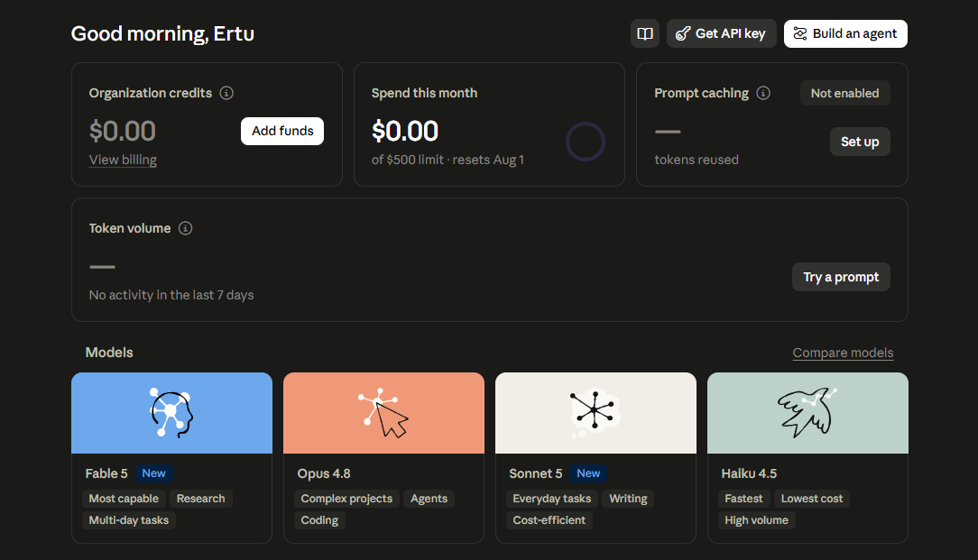Select the Fable 5 head network illustration
The width and height of the screenshot is (978, 560).
(x=171, y=413)
